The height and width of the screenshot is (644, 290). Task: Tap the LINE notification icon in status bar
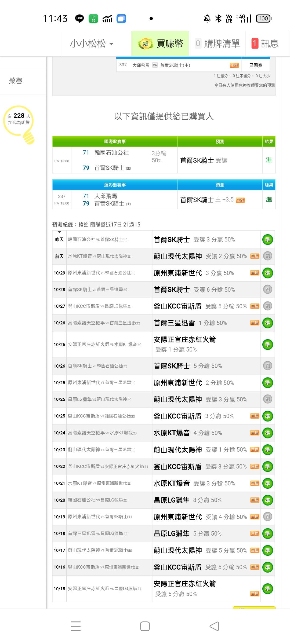pos(79,19)
